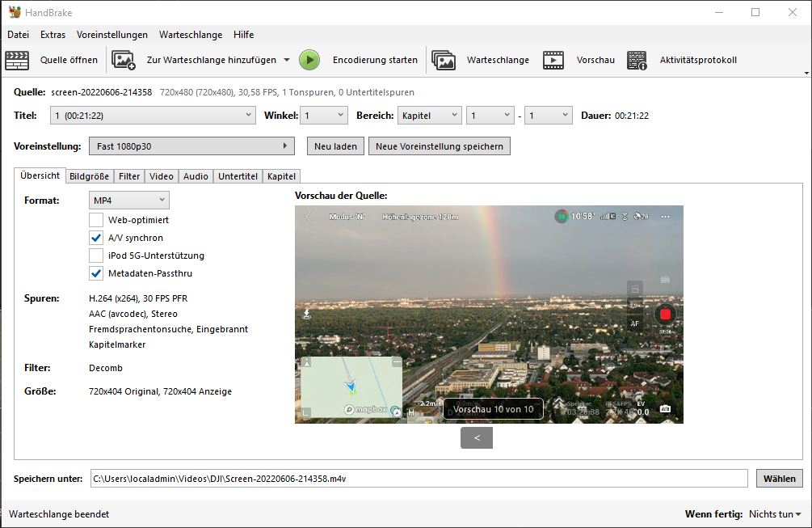Switch to the Video tab

point(162,176)
